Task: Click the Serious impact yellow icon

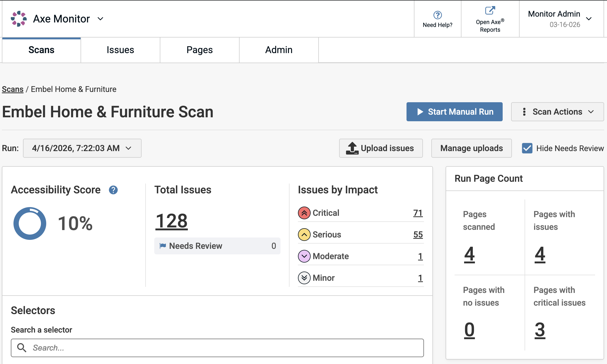Action: click(304, 235)
